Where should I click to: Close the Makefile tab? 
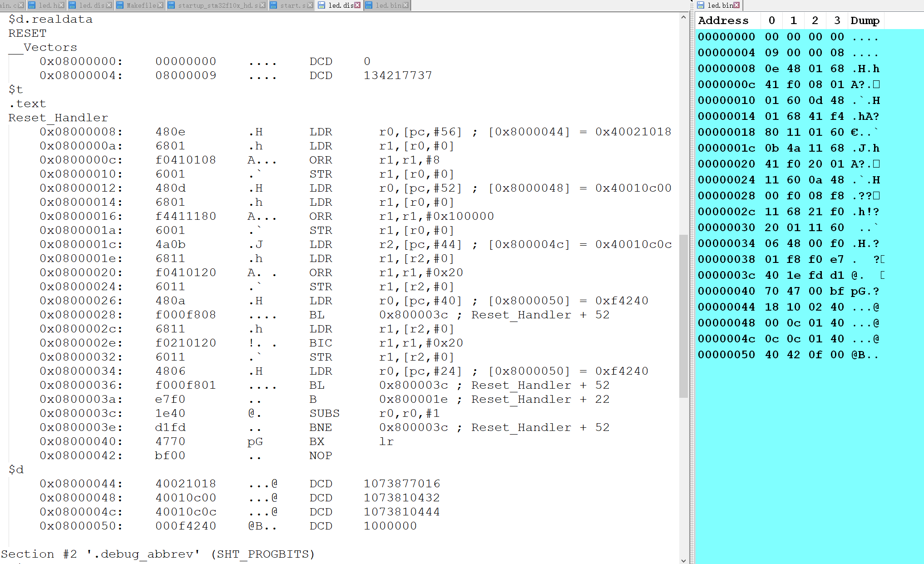click(x=160, y=5)
